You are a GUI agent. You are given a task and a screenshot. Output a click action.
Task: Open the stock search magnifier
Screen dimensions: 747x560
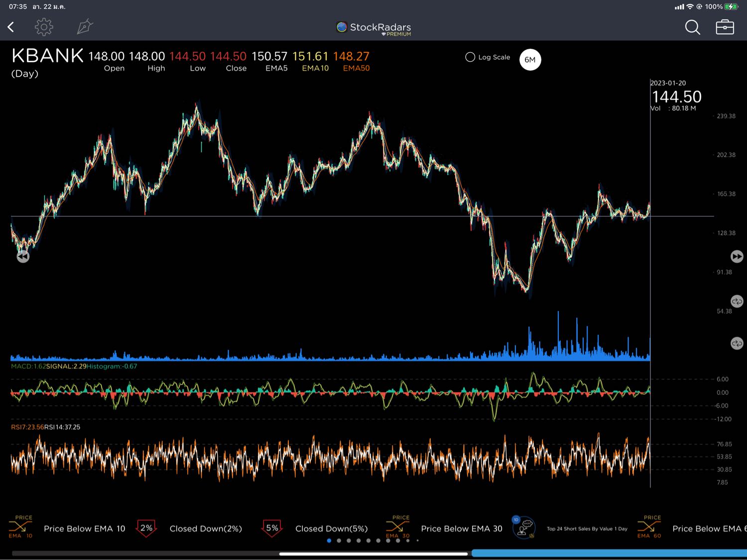pos(692,27)
